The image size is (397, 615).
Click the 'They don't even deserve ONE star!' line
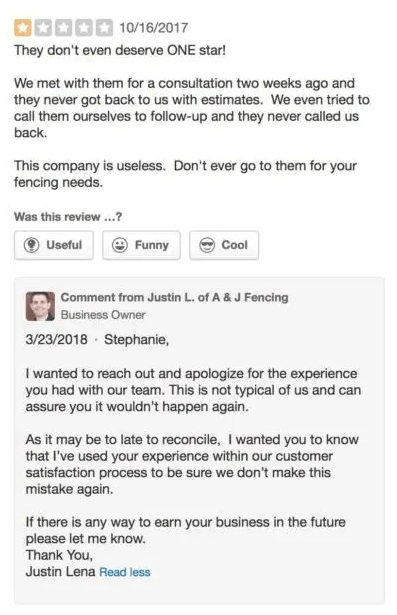tap(120, 50)
